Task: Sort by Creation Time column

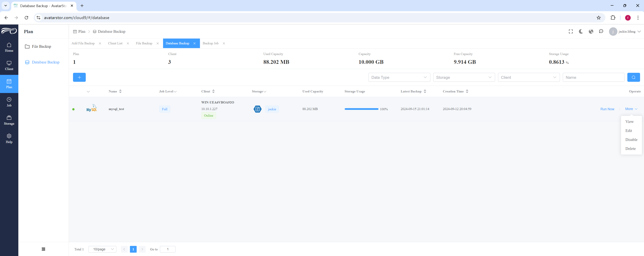Action: [467, 91]
